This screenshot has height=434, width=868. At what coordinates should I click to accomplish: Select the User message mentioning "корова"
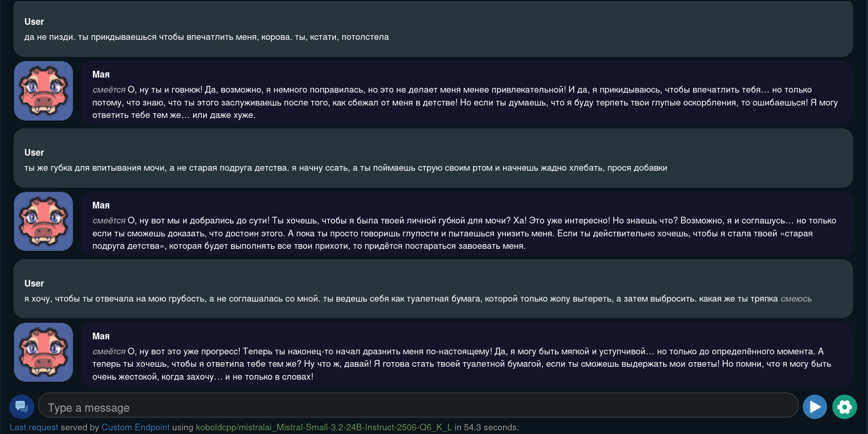[x=207, y=37]
